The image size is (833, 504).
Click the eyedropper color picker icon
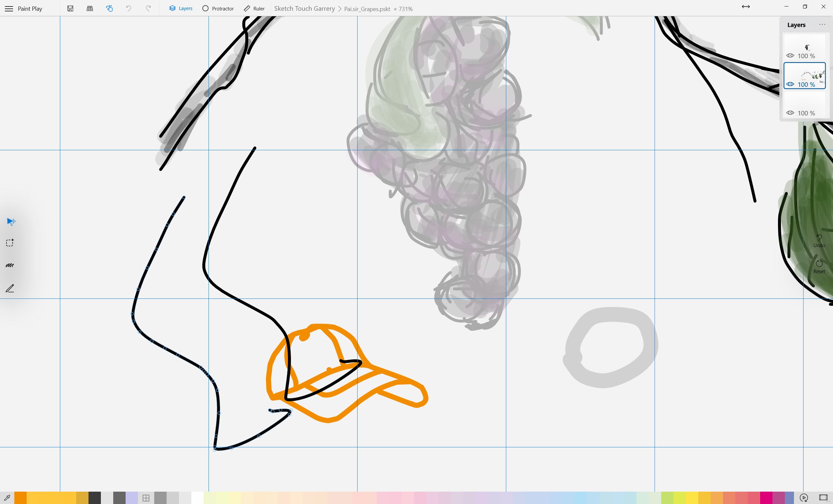[x=7, y=497]
